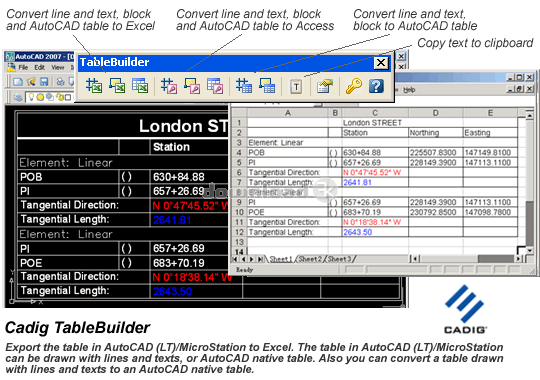Open TableBuilder help question mark icon
Viewport: 540px width, 380px height.
point(376,86)
